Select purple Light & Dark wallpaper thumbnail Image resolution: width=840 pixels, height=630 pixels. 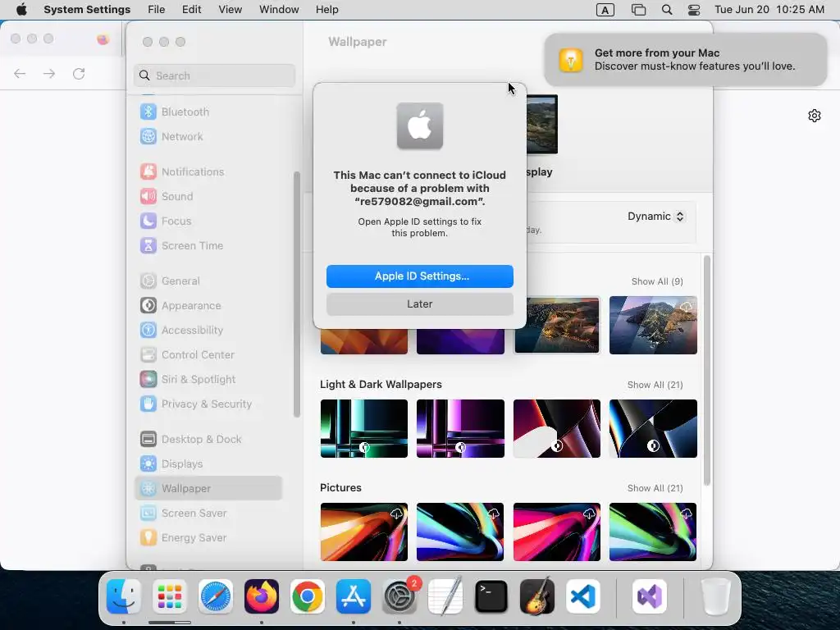tap(460, 428)
